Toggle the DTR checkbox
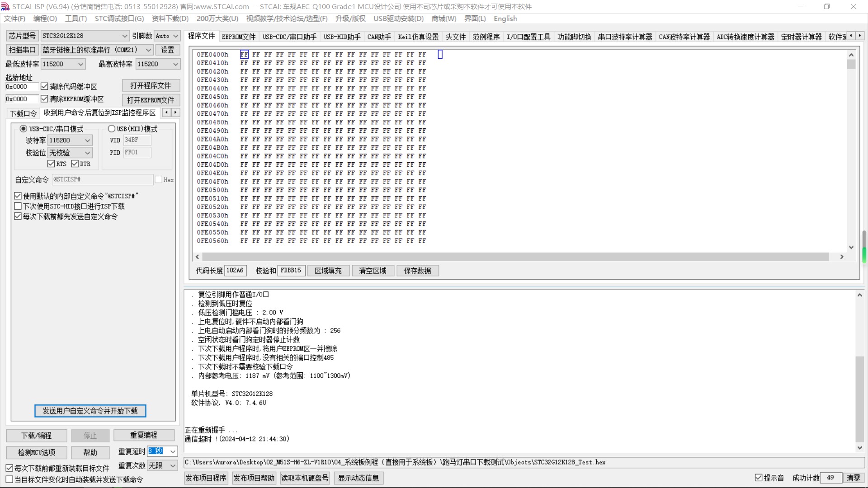The image size is (868, 488). pos(75,164)
